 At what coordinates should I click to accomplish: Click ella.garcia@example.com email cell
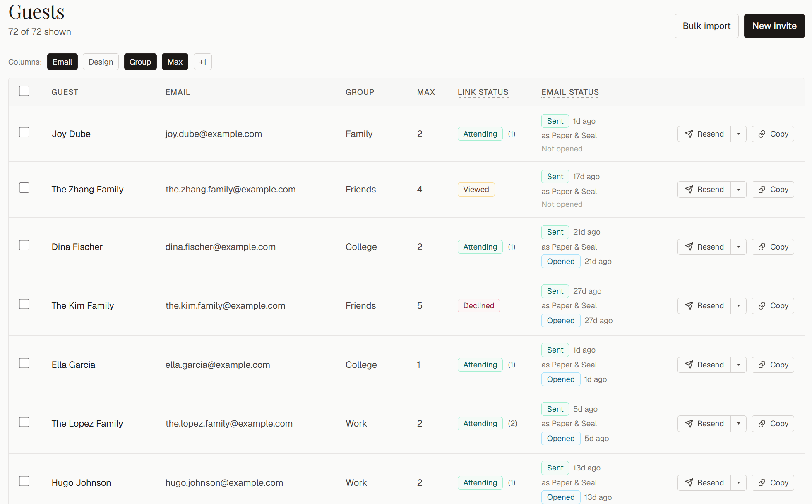tap(218, 365)
